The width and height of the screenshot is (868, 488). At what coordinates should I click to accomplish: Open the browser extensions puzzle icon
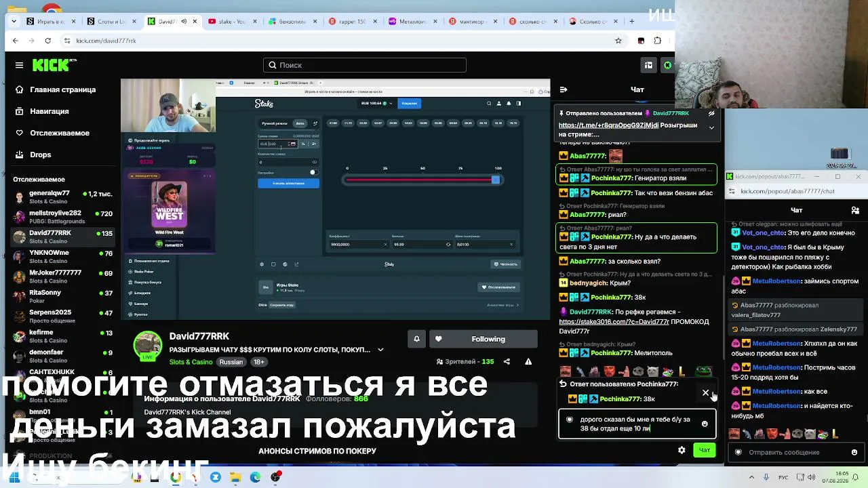point(657,41)
